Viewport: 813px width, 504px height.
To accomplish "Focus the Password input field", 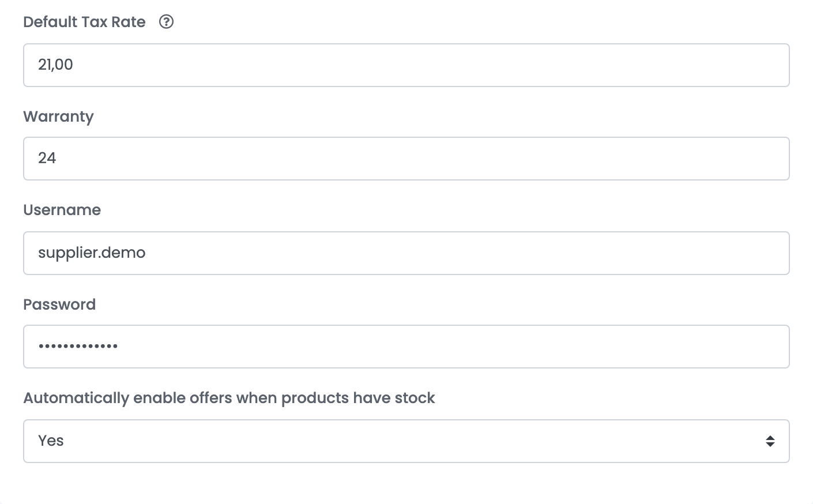I will click(x=406, y=347).
